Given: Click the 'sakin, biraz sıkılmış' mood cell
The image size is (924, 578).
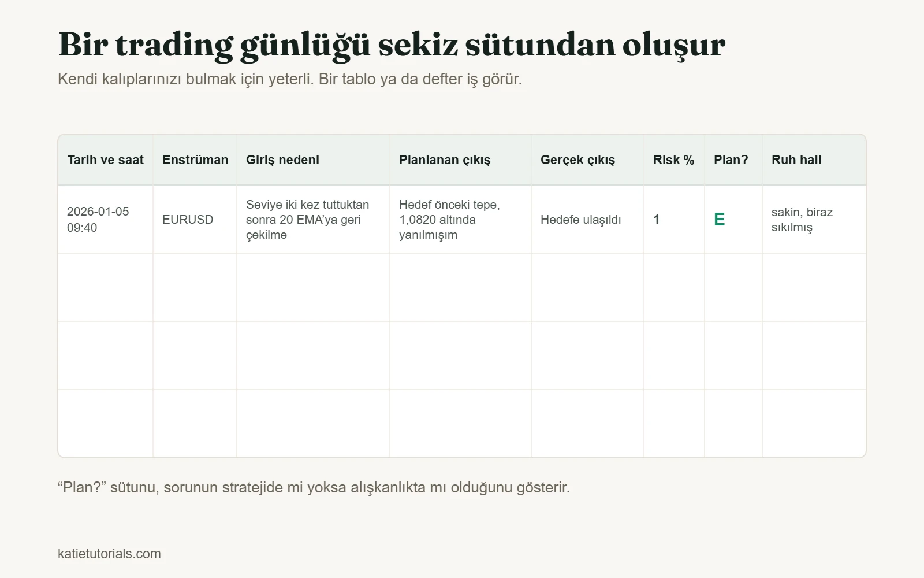Looking at the screenshot, I should 814,220.
